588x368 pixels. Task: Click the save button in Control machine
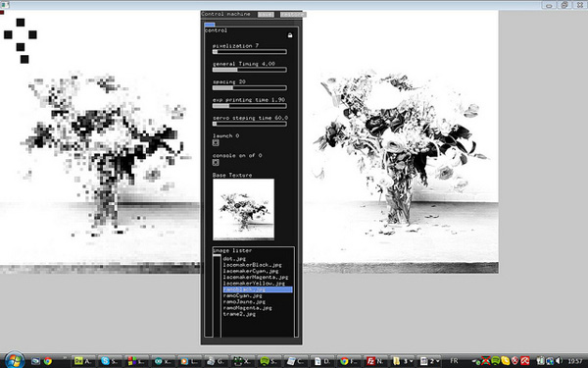(266, 15)
